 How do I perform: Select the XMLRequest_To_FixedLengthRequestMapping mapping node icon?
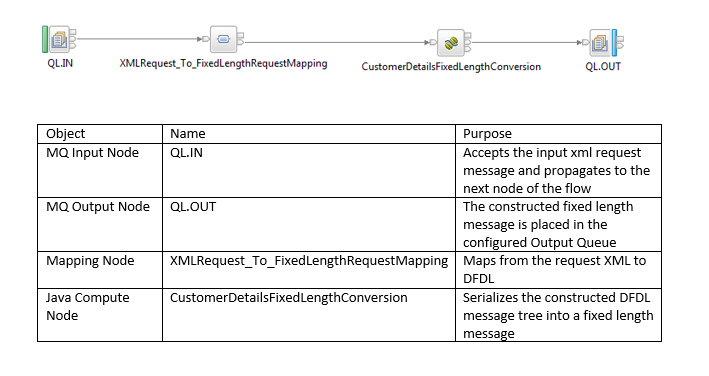[223, 39]
